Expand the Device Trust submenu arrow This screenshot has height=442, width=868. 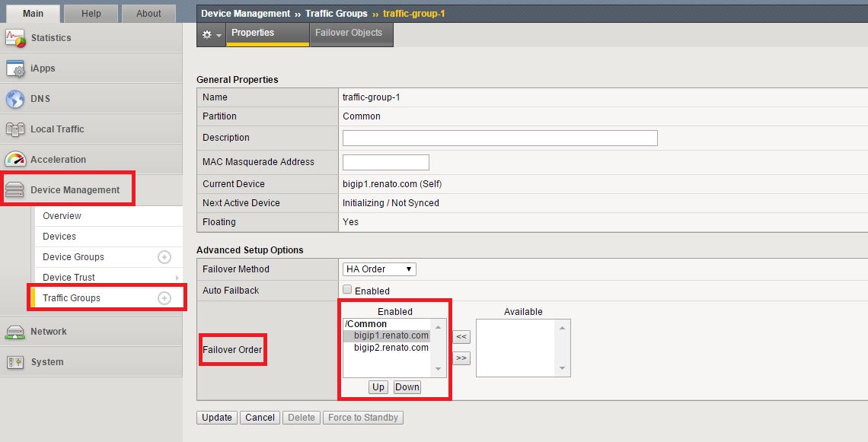pos(177,278)
